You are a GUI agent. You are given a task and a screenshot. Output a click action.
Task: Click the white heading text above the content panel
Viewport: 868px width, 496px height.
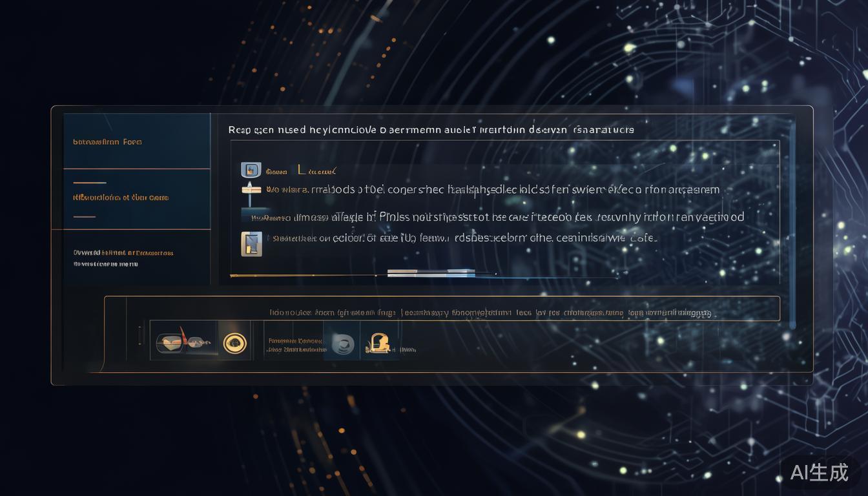coord(431,130)
